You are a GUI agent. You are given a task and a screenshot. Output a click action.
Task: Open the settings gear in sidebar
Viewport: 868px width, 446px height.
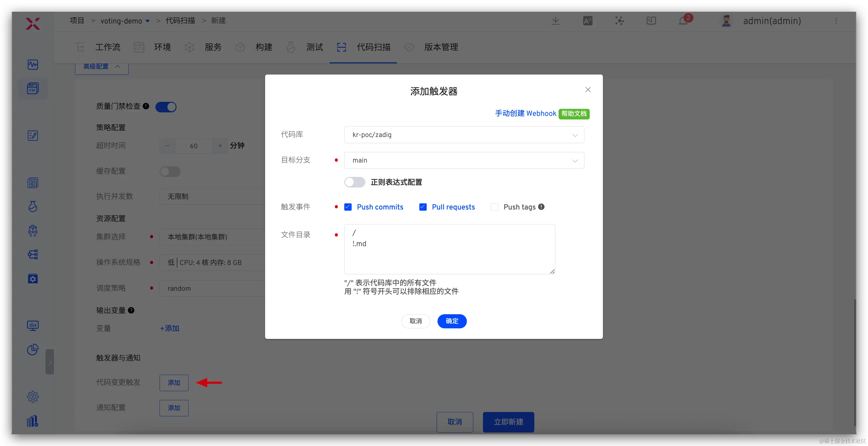[33, 396]
